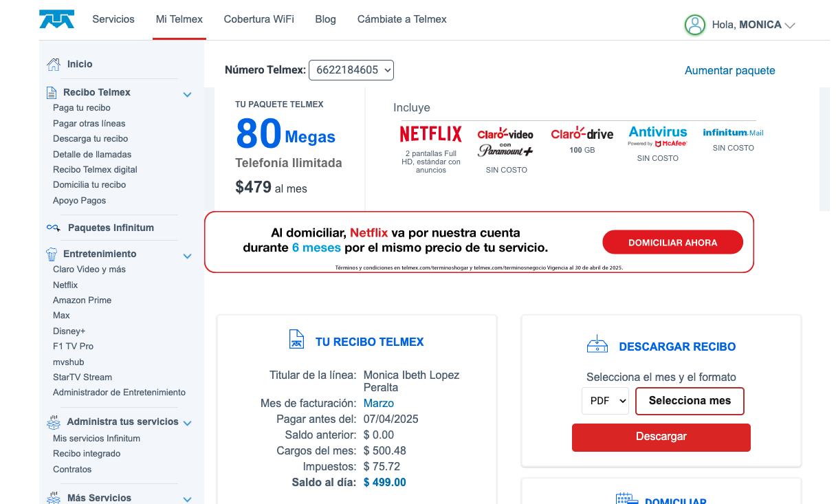Open Recibo integrado
The image size is (836, 504).
tap(87, 454)
